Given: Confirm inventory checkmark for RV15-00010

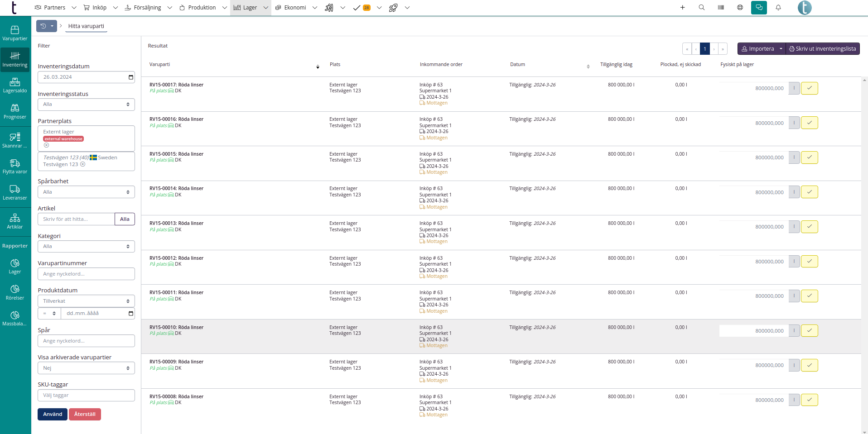Looking at the screenshot, I should point(809,331).
